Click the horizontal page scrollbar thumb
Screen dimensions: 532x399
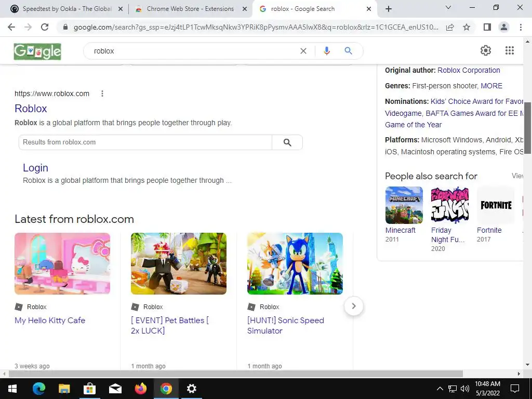236,374
